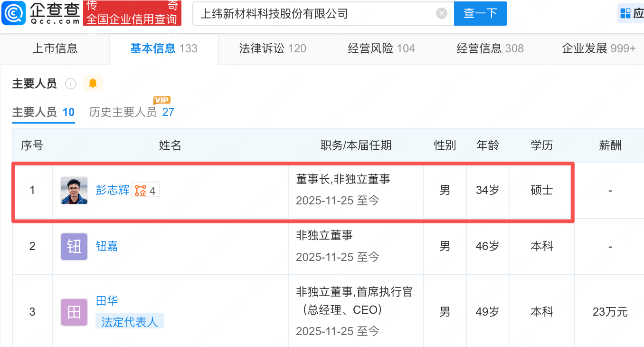Image resolution: width=644 pixels, height=347 pixels.
Task: Click 钮嘉's 非独立董事 position text
Action: pyautogui.click(x=324, y=235)
